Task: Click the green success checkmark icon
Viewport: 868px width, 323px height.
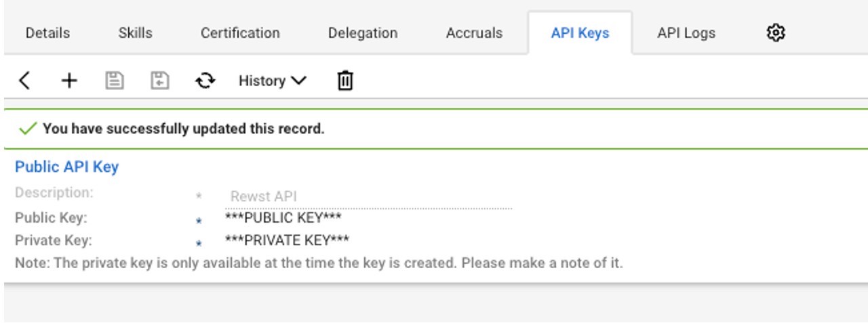Action: tap(28, 129)
